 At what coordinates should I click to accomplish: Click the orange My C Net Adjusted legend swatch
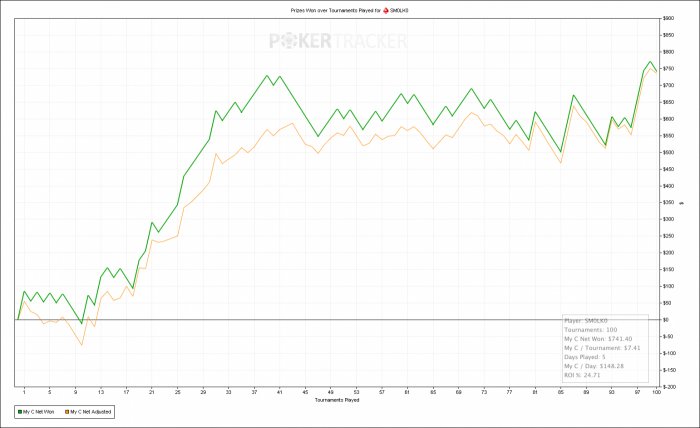point(67,412)
